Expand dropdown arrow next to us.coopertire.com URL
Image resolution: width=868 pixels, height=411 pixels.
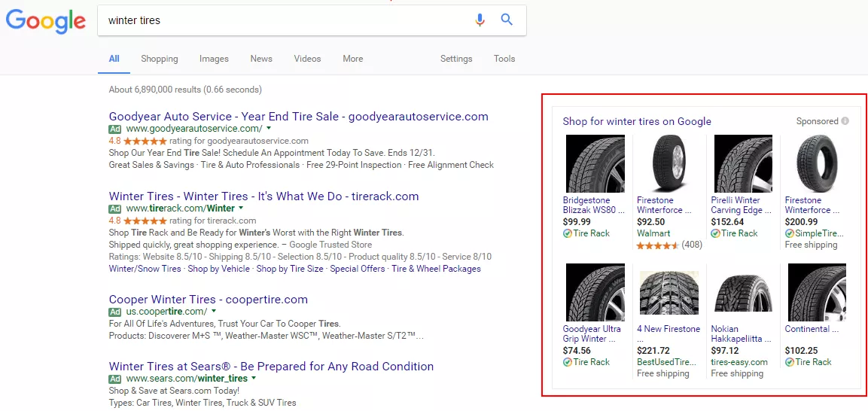(213, 312)
